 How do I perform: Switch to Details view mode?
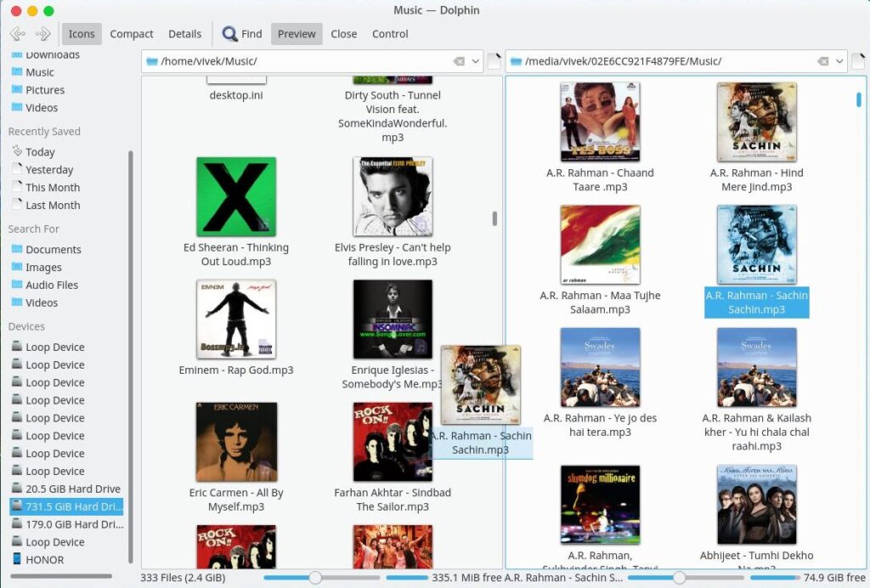[184, 34]
